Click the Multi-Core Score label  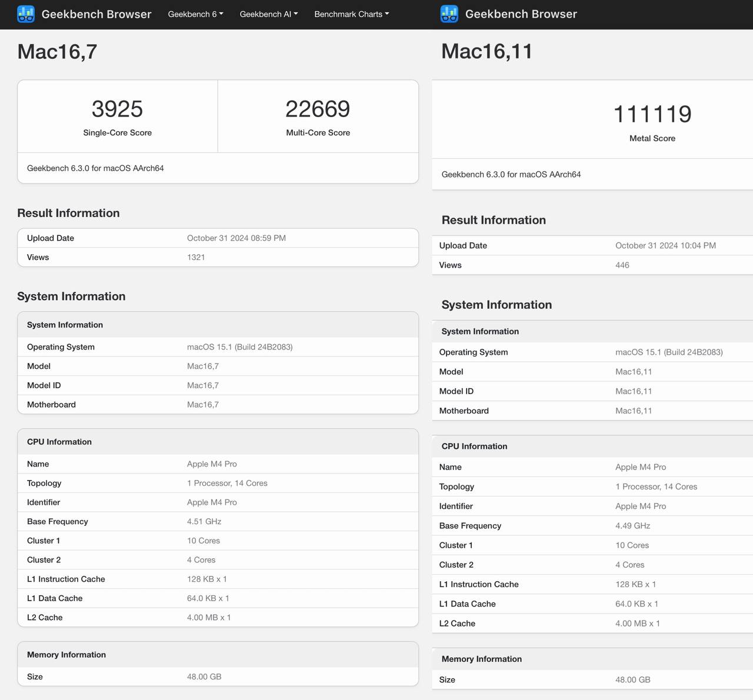(x=318, y=133)
